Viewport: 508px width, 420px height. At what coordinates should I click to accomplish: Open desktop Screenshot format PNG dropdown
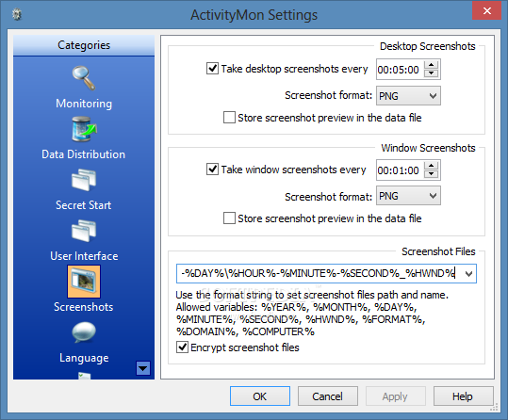[x=408, y=96]
